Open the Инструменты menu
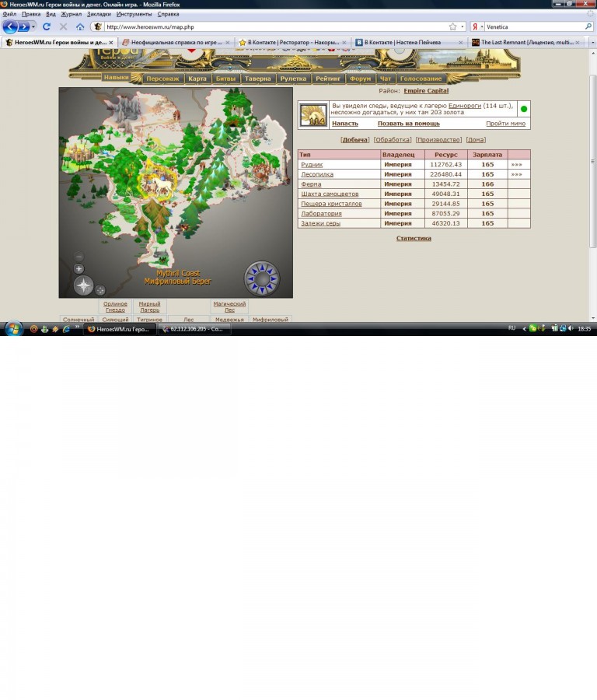Image resolution: width=597 pixels, height=700 pixels. (134, 14)
